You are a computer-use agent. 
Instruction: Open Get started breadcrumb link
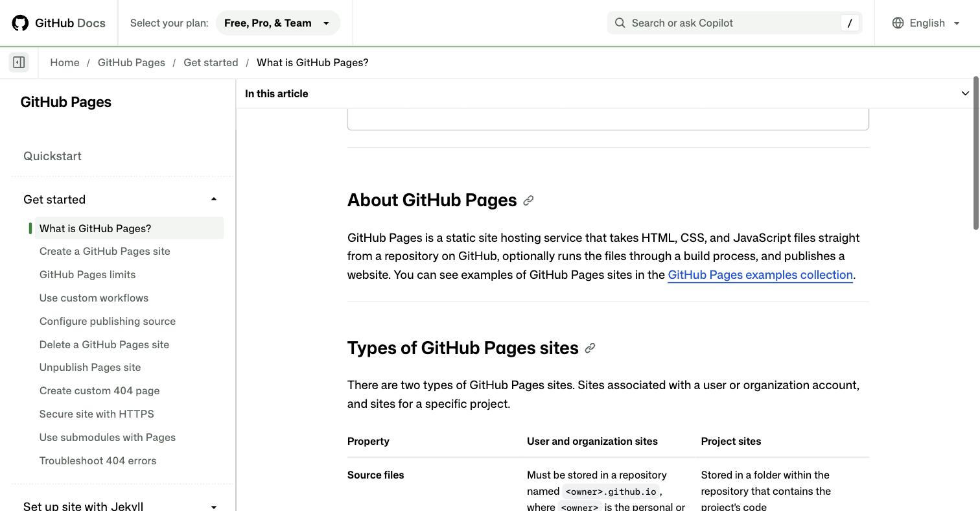click(x=211, y=62)
